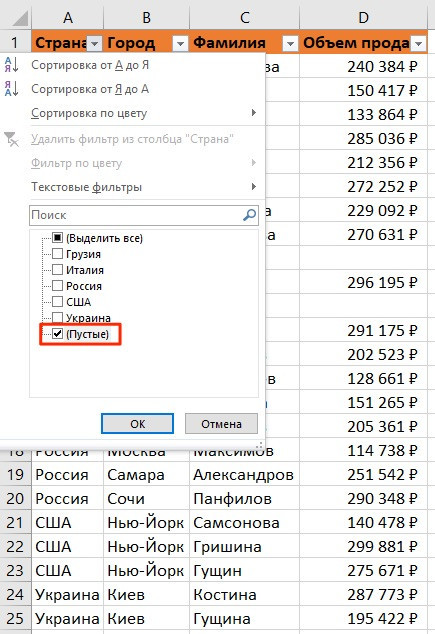
Task: Click cell Самсонова
Action: point(244,522)
